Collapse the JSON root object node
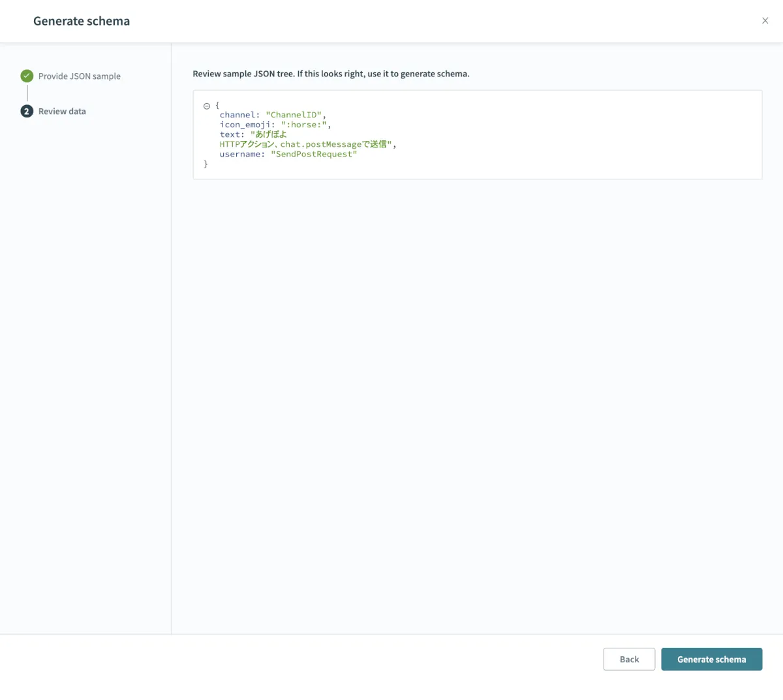Viewport: 783px width, 700px height. pos(207,106)
